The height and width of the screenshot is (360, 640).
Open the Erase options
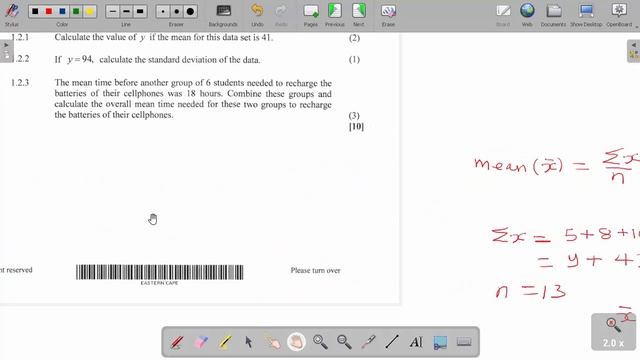click(x=388, y=14)
